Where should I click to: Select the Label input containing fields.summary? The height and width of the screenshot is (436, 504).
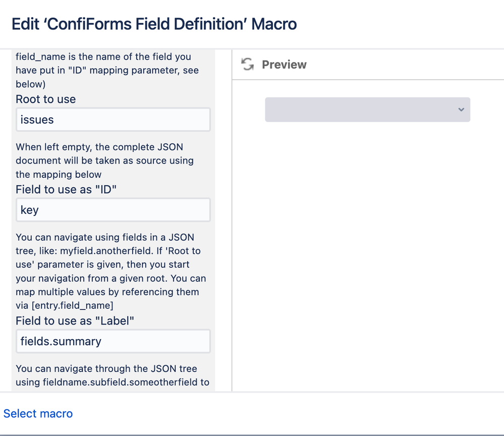point(113,341)
